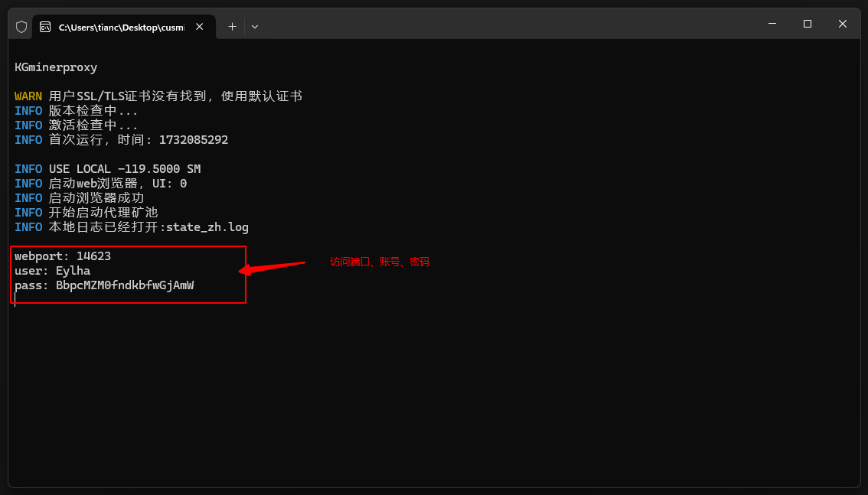
Task: Maximize the terminal window
Action: 807,24
